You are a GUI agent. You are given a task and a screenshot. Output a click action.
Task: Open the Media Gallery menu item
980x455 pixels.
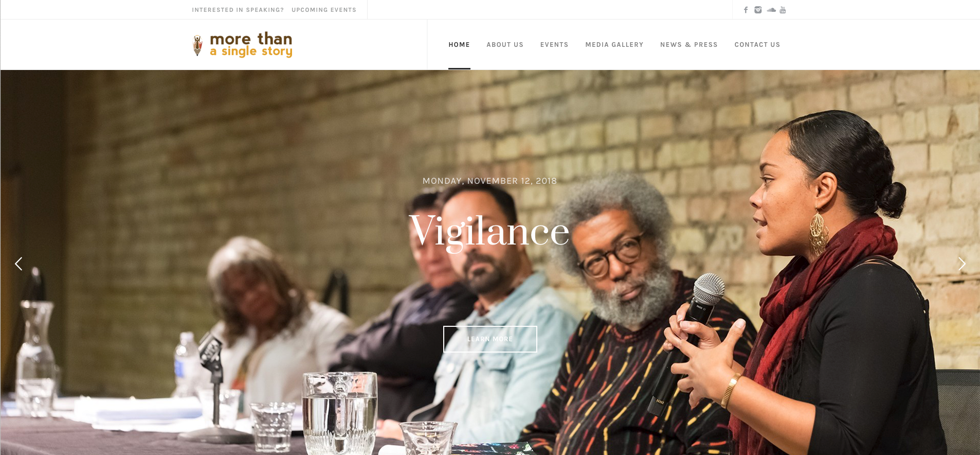[614, 45]
